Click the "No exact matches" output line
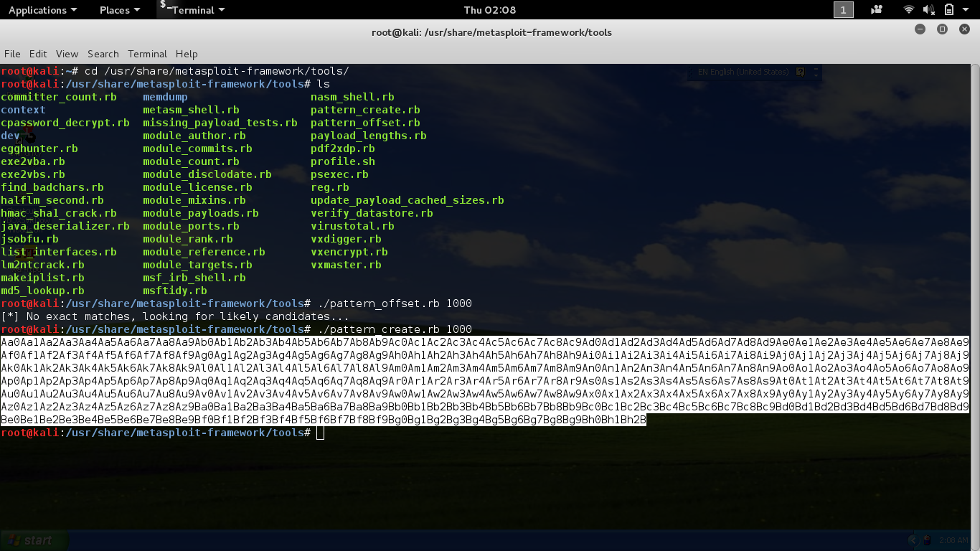Image resolution: width=980 pixels, height=551 pixels. 175,316
